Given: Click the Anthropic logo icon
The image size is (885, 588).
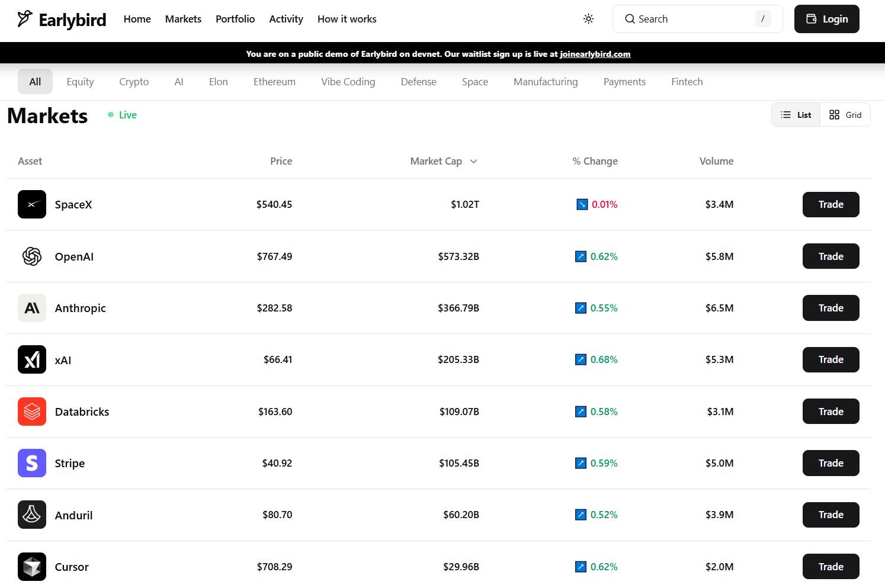Looking at the screenshot, I should point(32,308).
